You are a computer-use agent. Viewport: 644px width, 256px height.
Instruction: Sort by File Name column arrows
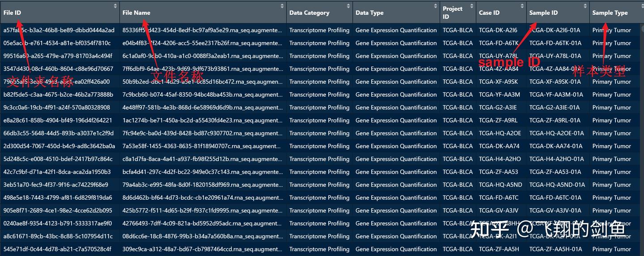282,6
